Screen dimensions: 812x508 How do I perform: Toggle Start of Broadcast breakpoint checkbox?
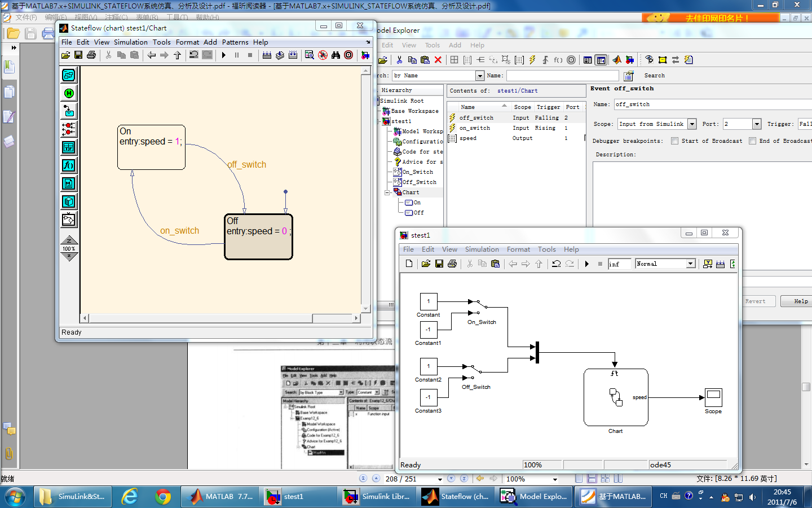pos(674,141)
